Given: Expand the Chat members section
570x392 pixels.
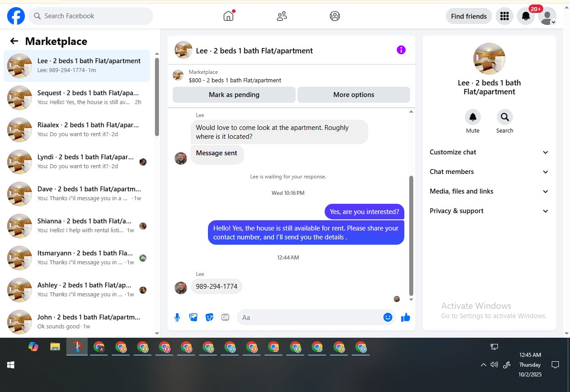Looking at the screenshot, I should pyautogui.click(x=489, y=172).
